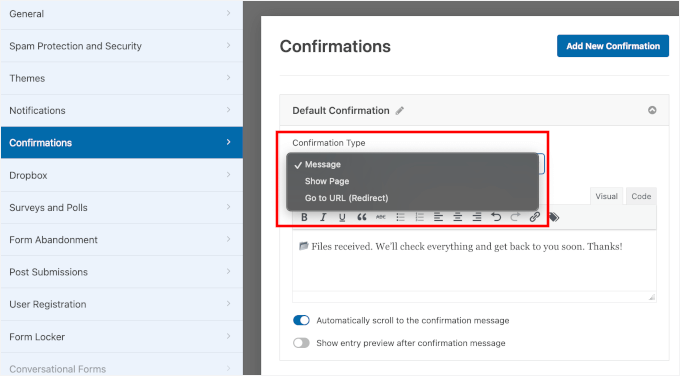Screen dimensions: 680x376
Task: Open Themes settings section
Action: click(122, 78)
